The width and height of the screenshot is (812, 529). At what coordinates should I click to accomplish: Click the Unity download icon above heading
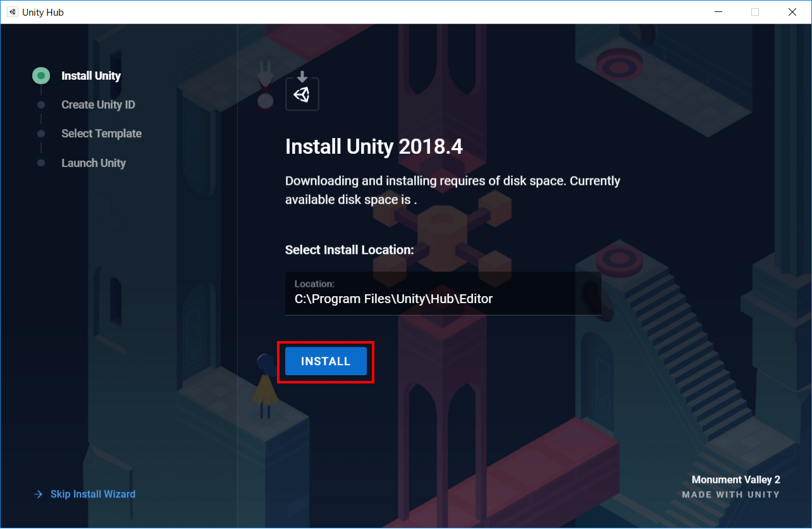[x=302, y=91]
